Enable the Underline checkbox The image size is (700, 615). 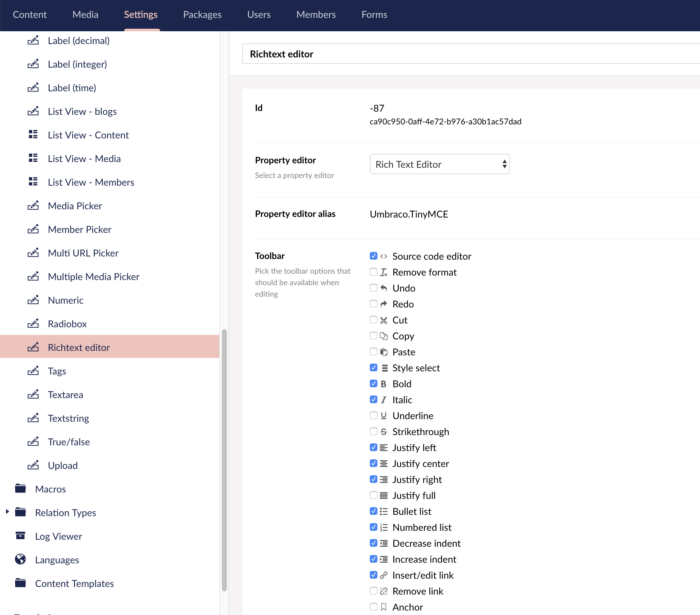point(373,416)
